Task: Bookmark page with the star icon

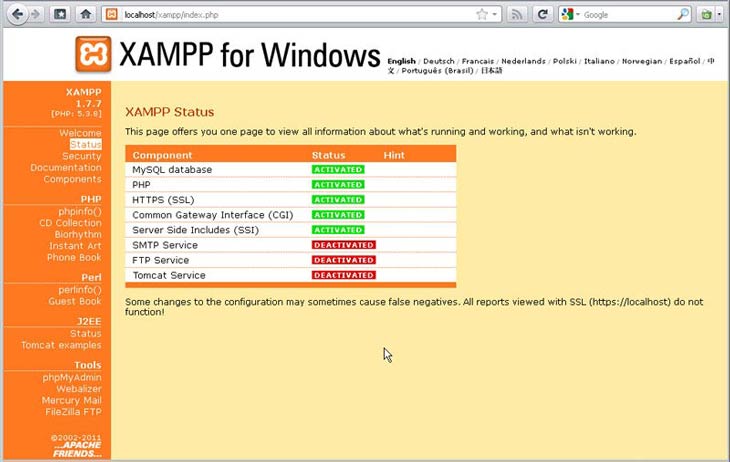Action: click(482, 14)
